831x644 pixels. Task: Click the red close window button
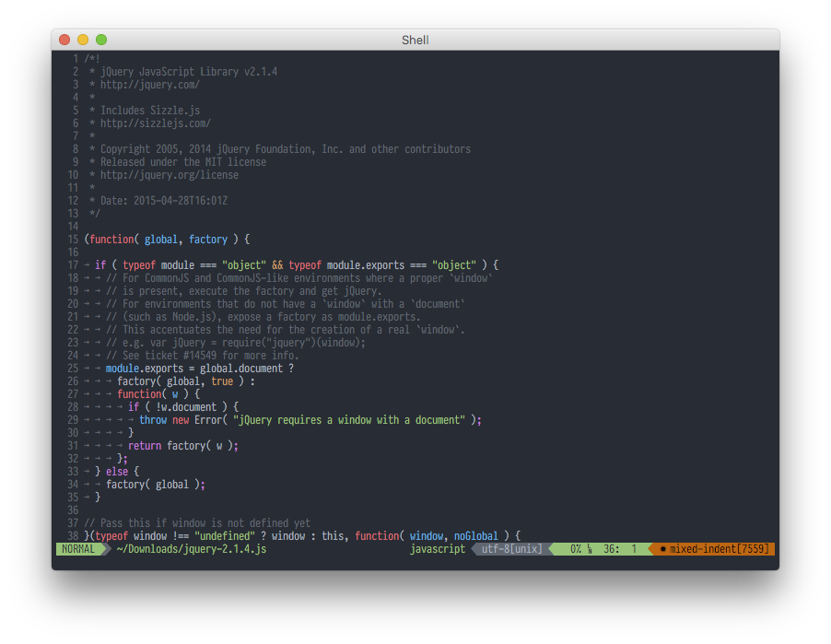64,40
